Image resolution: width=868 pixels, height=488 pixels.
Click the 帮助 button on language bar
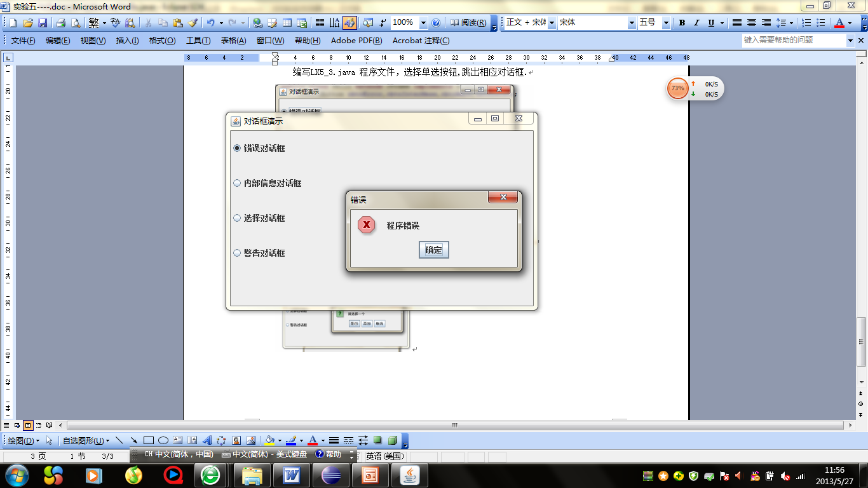[329, 454]
